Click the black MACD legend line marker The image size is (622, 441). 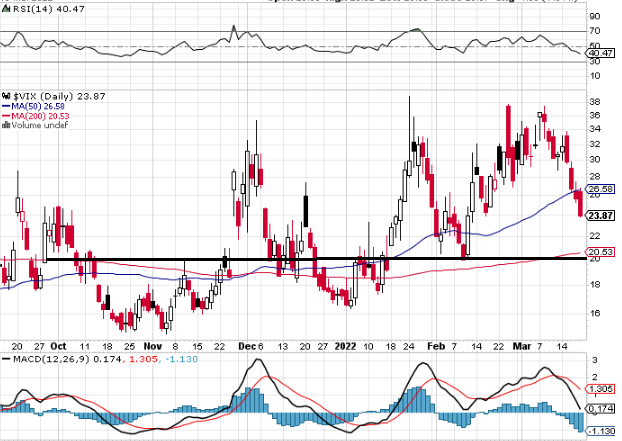6,359
